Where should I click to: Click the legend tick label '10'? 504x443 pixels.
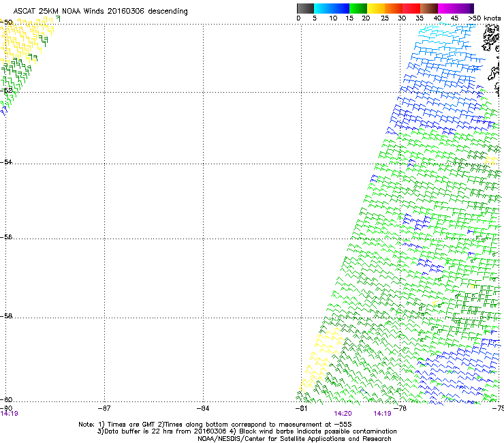pyautogui.click(x=333, y=18)
